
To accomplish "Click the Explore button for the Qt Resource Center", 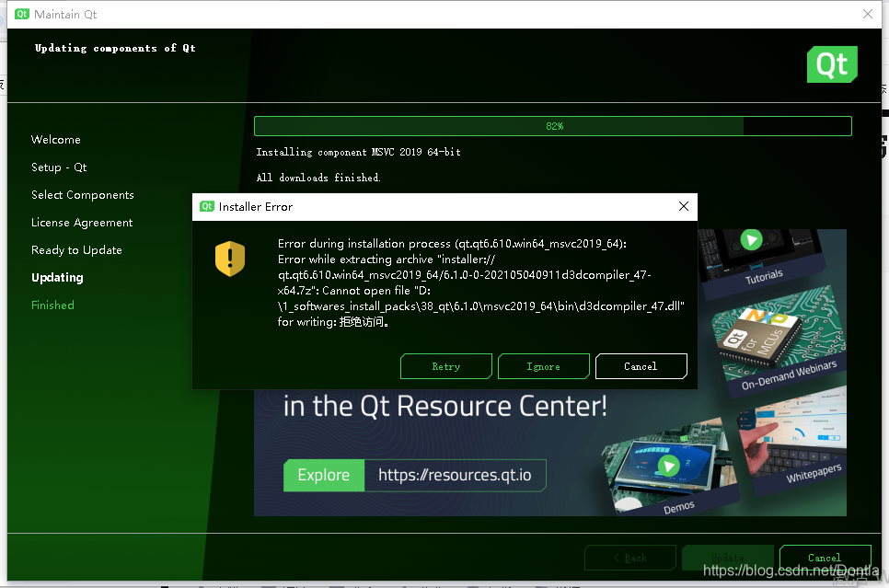I will (323, 475).
